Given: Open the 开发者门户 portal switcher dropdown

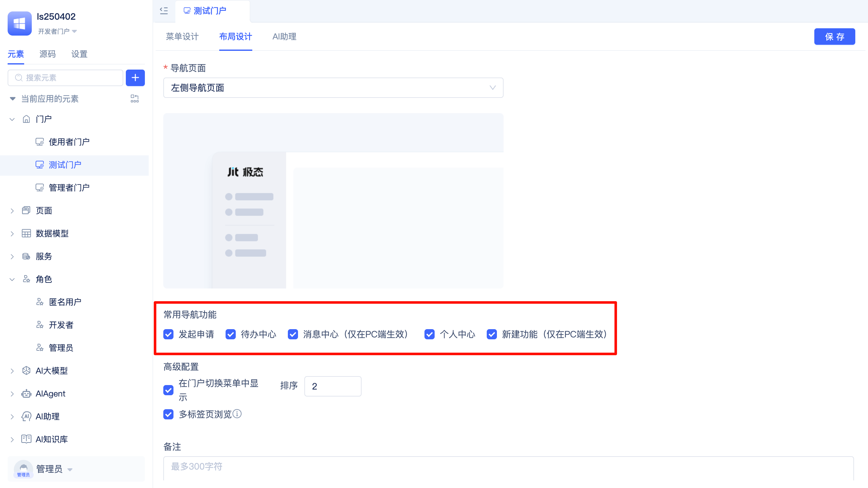Looking at the screenshot, I should 57,31.
